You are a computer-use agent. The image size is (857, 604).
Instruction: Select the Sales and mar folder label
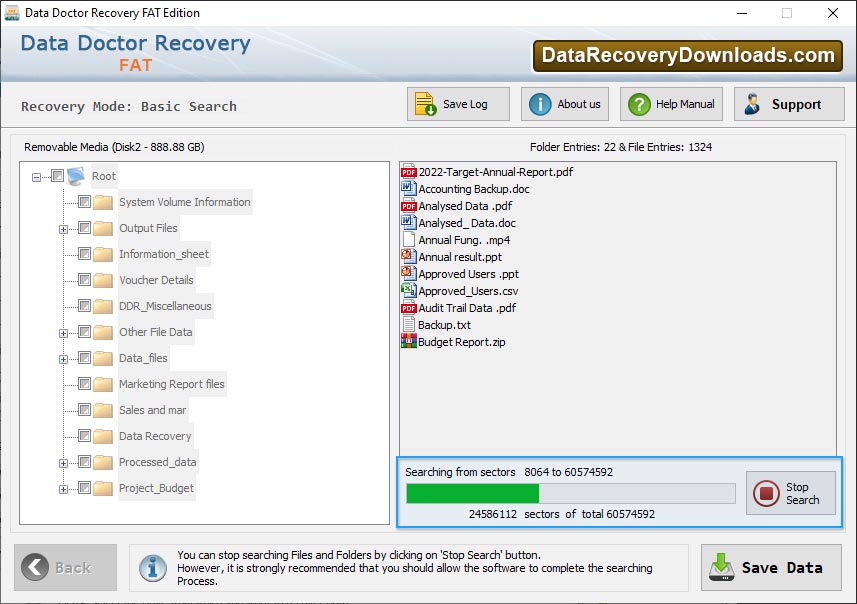click(152, 410)
